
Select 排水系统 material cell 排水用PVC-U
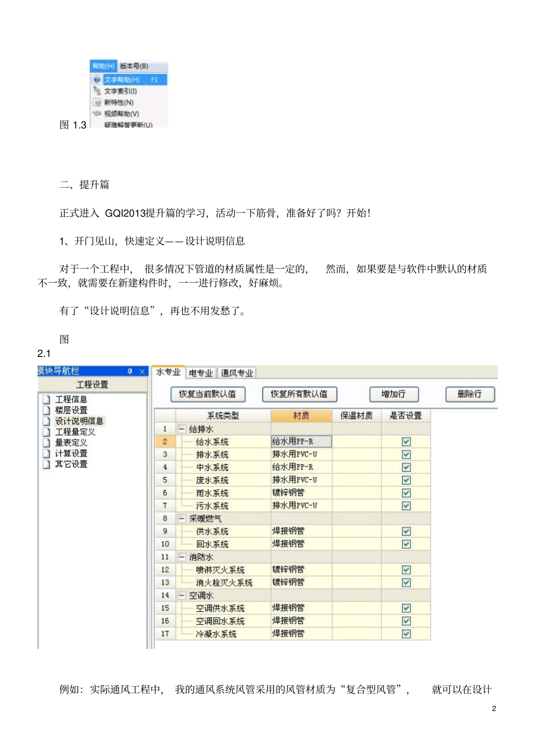click(301, 454)
